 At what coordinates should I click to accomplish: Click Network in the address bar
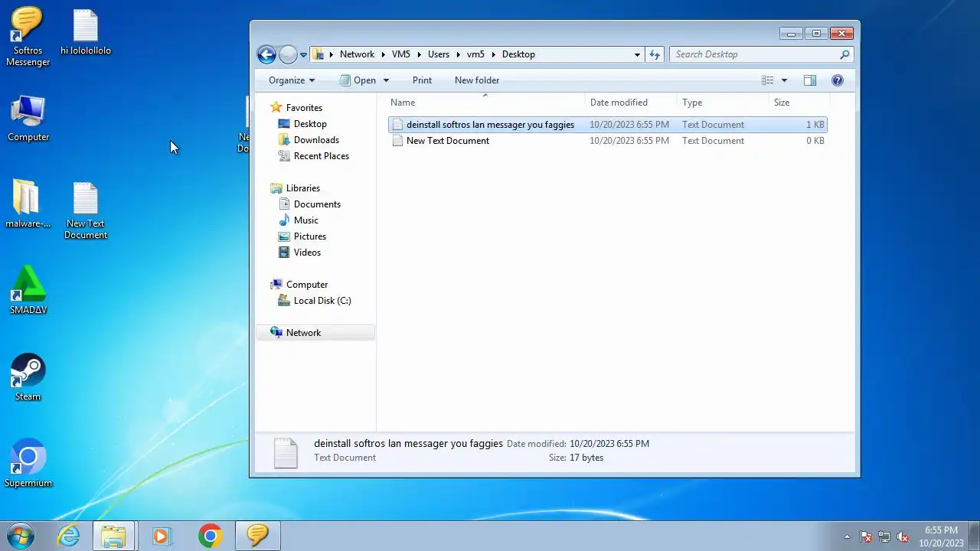(x=357, y=54)
